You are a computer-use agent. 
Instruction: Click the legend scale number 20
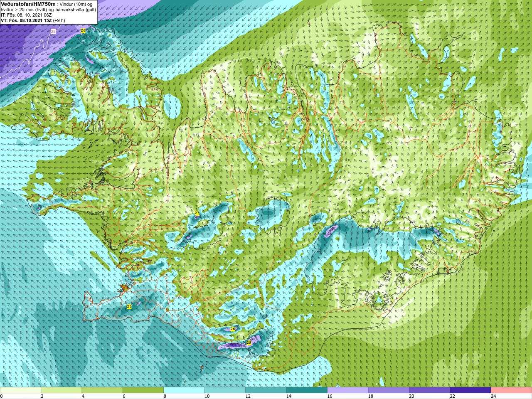coord(411,396)
